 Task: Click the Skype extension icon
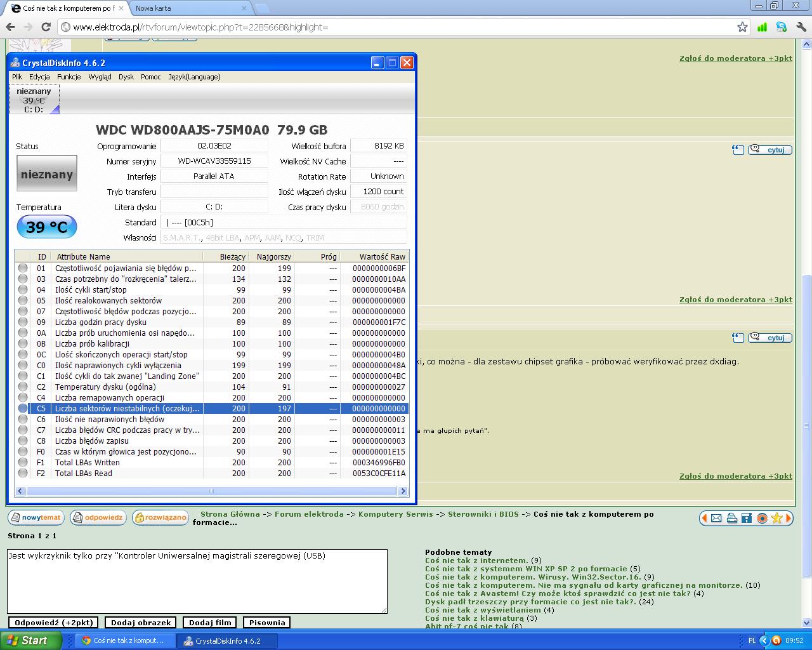(x=782, y=27)
